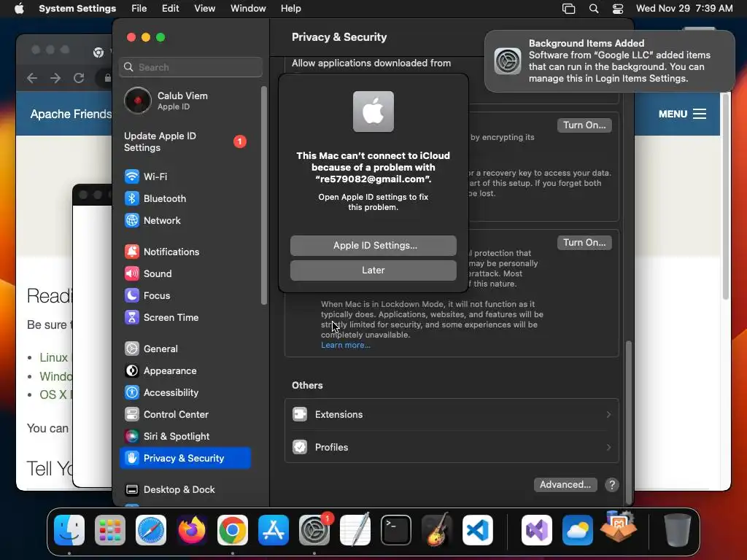This screenshot has width=747, height=560.
Task: Open the Window menu
Action: [x=248, y=9]
